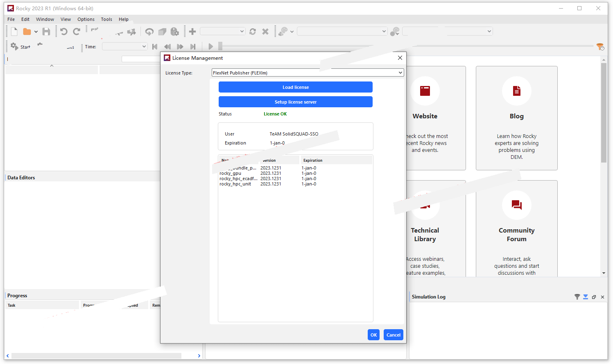This screenshot has height=364, width=613.
Task: Expand the Time combo box
Action: coord(144,47)
